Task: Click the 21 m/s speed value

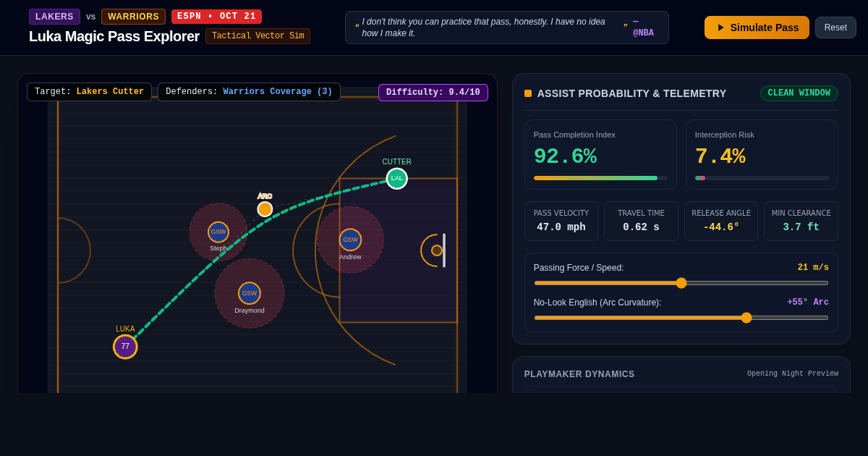Action: pyautogui.click(x=813, y=268)
